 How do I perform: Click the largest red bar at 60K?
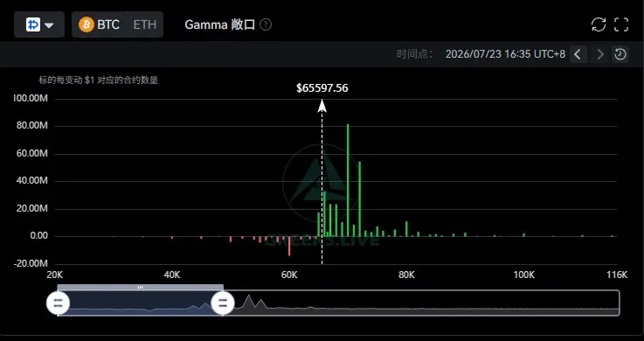click(289, 246)
